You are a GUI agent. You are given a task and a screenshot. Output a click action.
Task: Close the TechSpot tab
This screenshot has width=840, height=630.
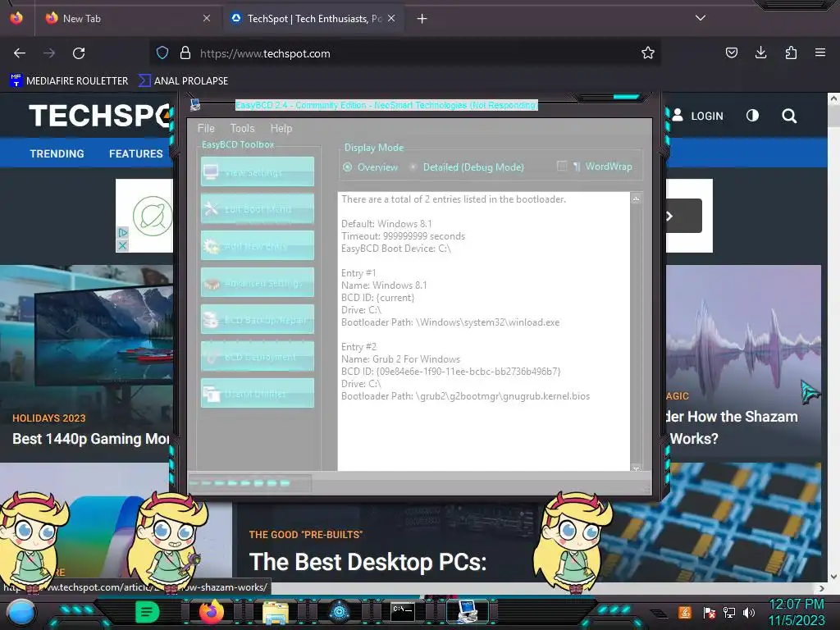(391, 18)
